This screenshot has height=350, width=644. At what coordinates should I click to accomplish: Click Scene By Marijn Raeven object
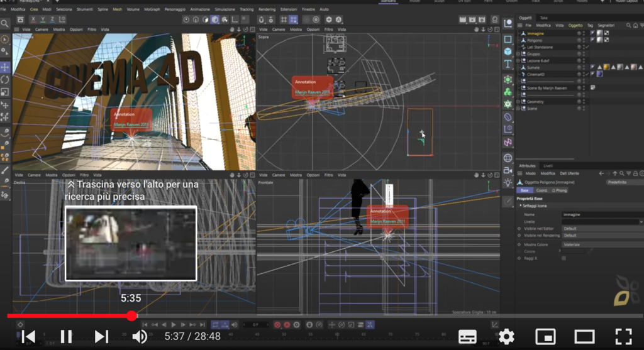point(547,88)
